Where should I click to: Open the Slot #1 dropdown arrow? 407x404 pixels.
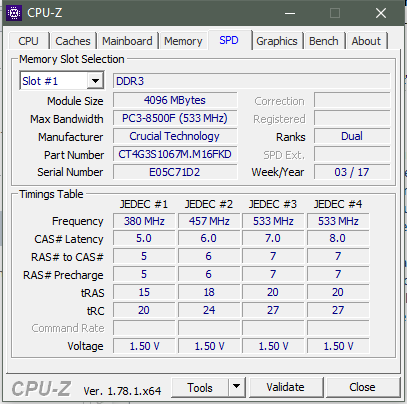(95, 81)
